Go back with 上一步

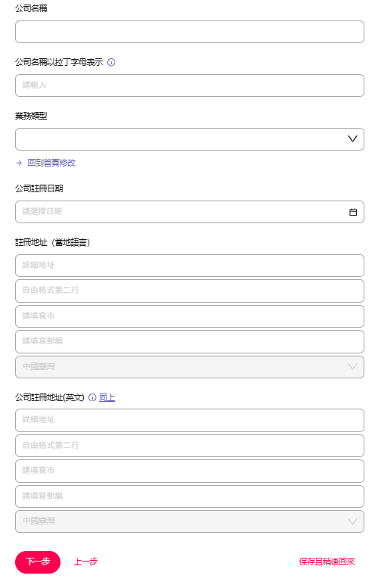[85, 562]
